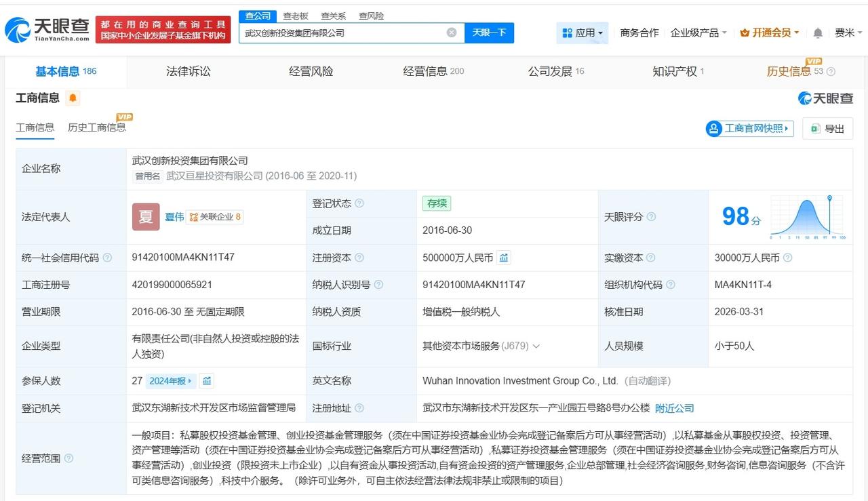Click the TianYanCha logo in header
868x501 pixels.
click(x=47, y=30)
